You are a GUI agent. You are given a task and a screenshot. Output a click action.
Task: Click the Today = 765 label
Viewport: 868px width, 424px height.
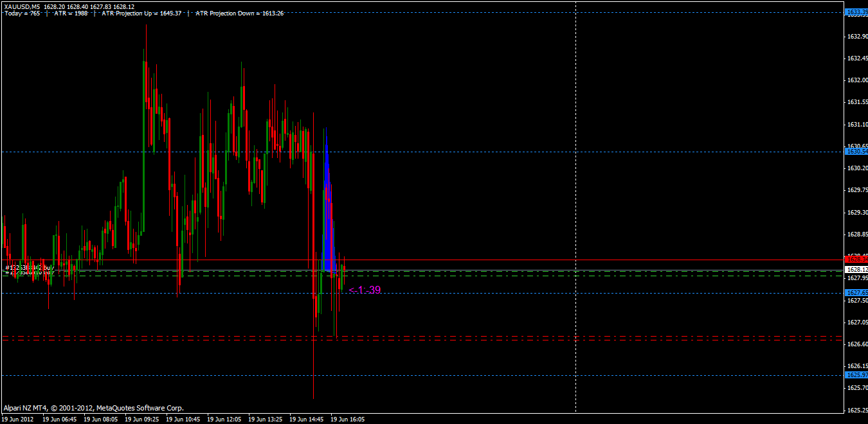(x=21, y=13)
